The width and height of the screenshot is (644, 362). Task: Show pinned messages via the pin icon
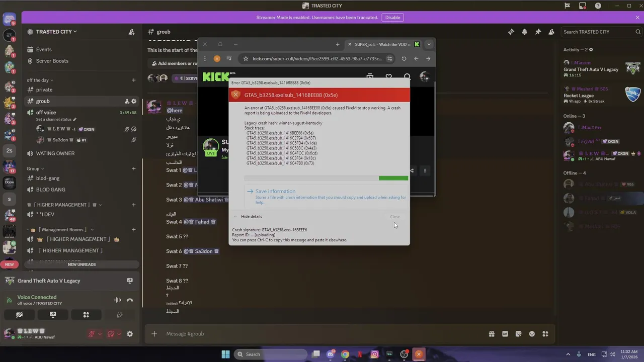538,32
